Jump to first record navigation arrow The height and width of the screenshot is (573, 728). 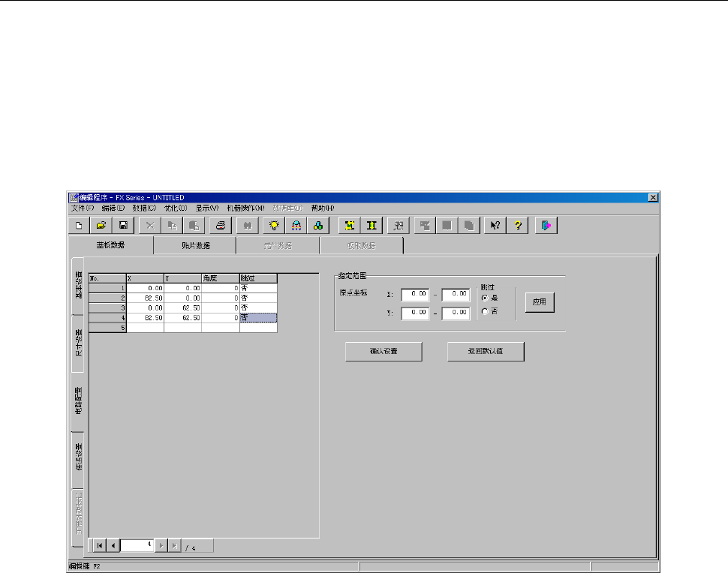point(100,546)
